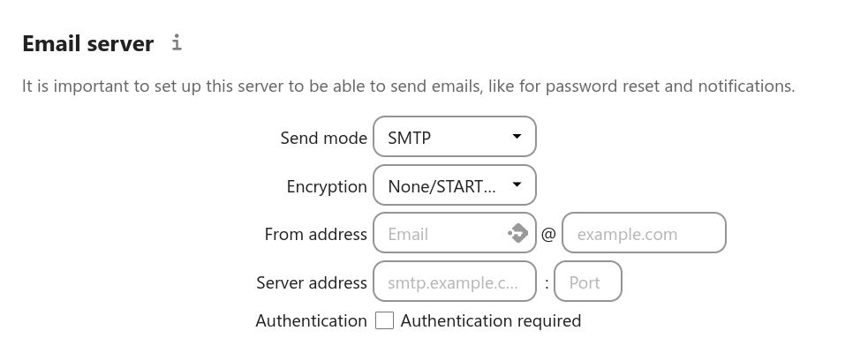This screenshot has height=361, width=868.
Task: Click the Authentication required label text
Action: [490, 320]
